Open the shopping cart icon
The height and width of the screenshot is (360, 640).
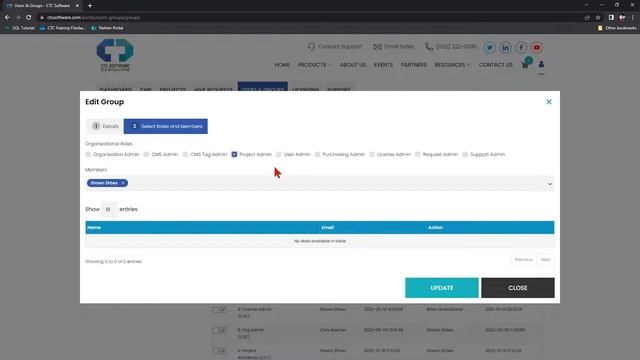tap(525, 64)
